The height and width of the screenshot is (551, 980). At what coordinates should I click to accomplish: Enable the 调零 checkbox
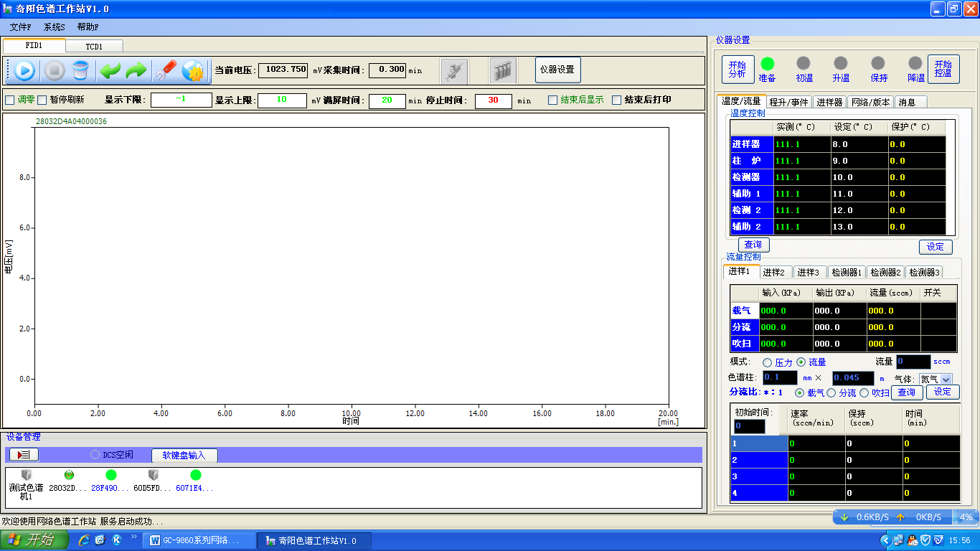tap(10, 100)
